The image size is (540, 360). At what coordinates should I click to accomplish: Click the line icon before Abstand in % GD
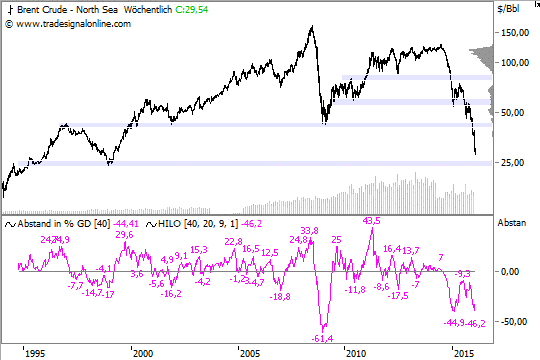pos(10,225)
